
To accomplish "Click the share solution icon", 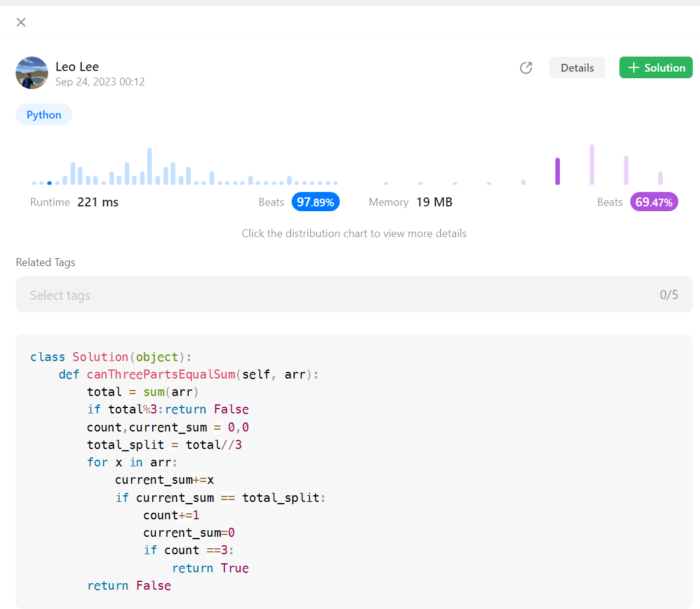I will pos(526,68).
